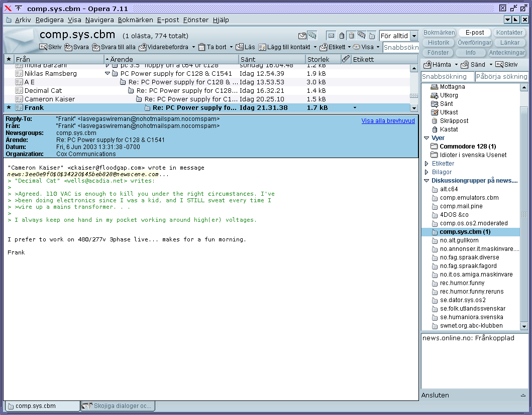532x415 pixels.
Task: Toggle the show read messages filter icon
Action: coord(332,36)
